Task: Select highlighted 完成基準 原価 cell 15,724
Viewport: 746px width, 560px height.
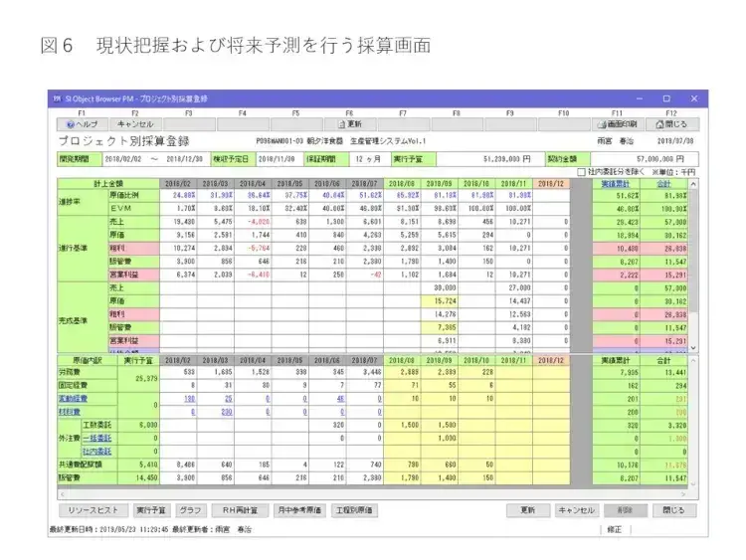Action: click(439, 301)
